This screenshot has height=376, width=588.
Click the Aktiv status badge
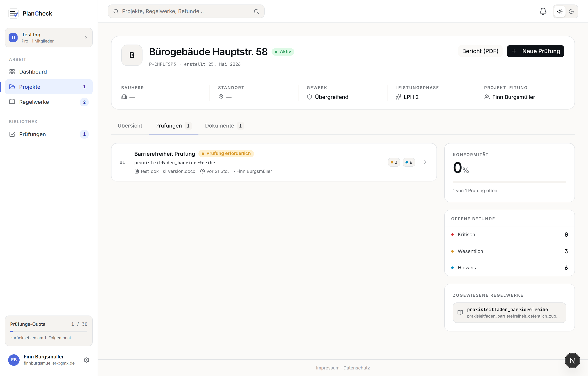(283, 51)
